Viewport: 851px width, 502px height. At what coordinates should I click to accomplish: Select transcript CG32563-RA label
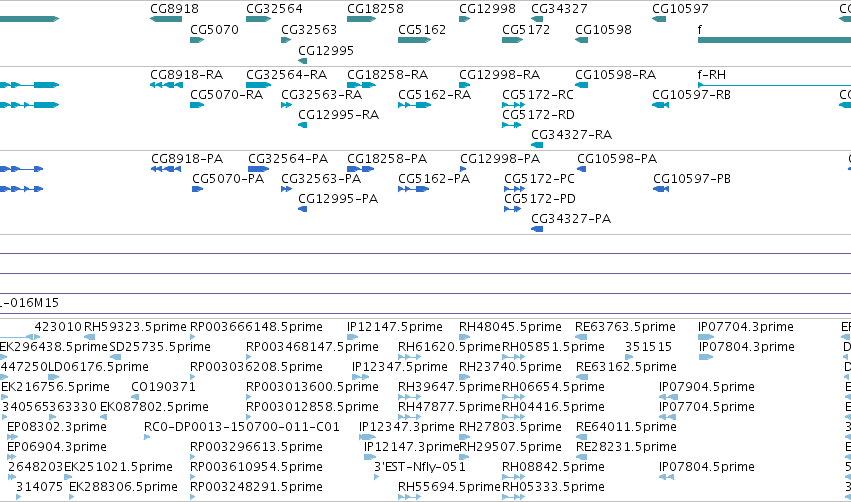point(321,94)
